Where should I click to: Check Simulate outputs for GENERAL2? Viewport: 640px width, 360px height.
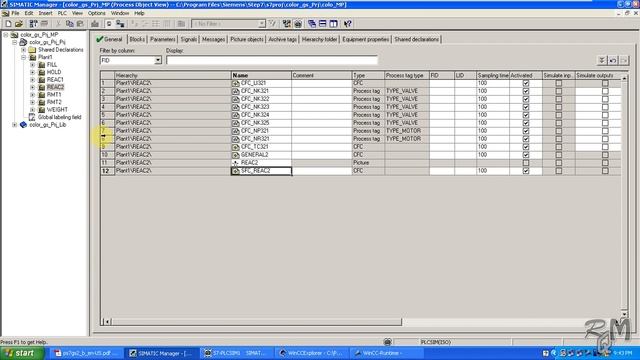pyautogui.click(x=605, y=155)
